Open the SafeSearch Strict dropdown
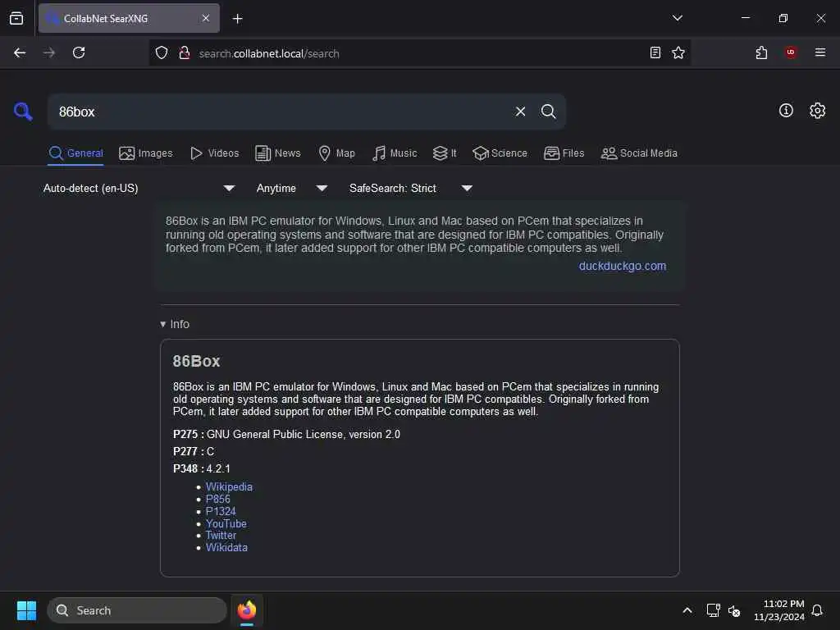This screenshot has width=840, height=630. (410, 188)
